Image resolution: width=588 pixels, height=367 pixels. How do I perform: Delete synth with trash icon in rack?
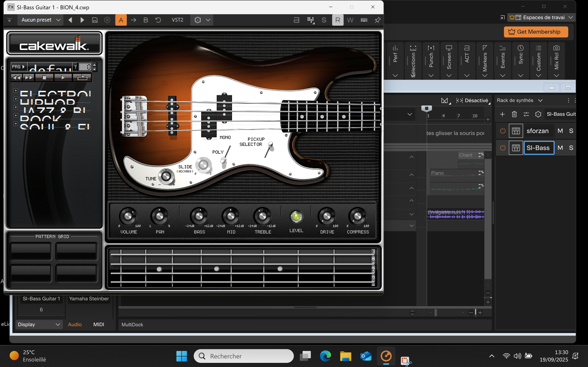point(514,114)
